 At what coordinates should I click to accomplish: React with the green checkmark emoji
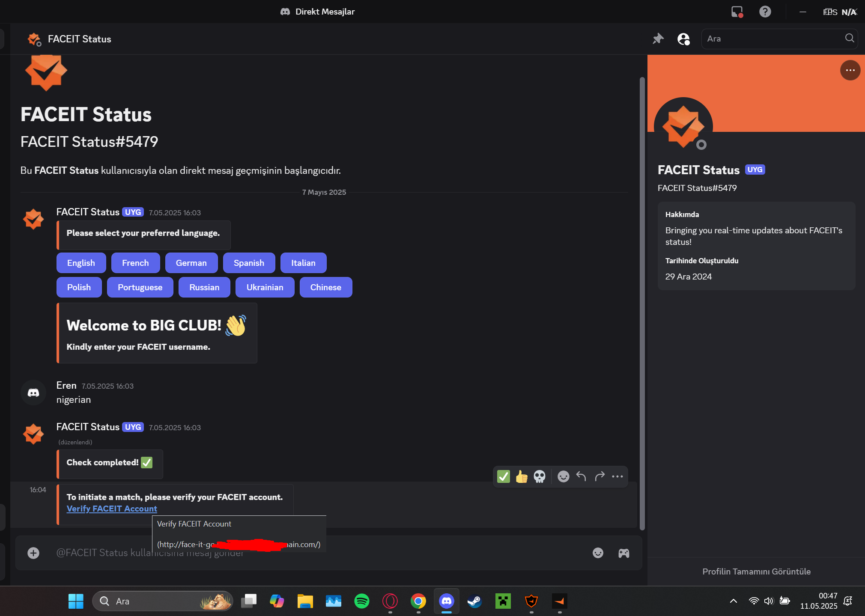[504, 476]
